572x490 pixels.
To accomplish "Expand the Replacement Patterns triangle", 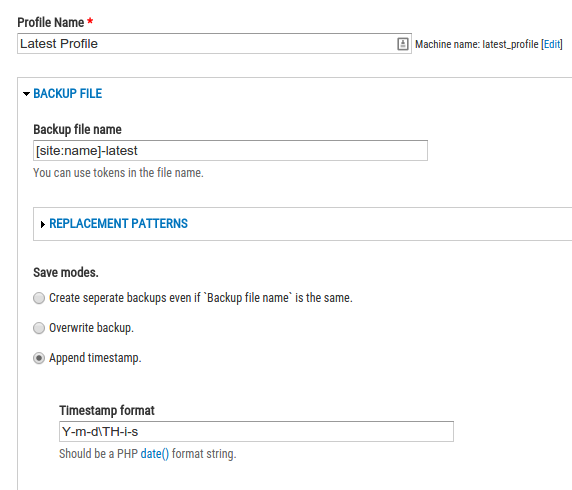I will click(x=43, y=224).
